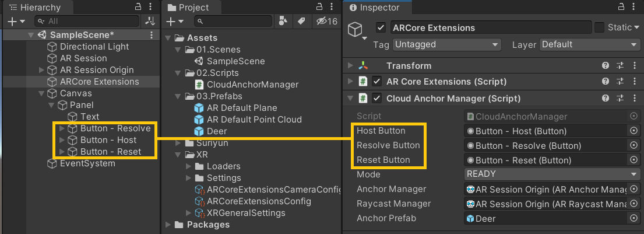Open object picker for Anchor Prefab
The width and height of the screenshot is (644, 234).
click(634, 218)
